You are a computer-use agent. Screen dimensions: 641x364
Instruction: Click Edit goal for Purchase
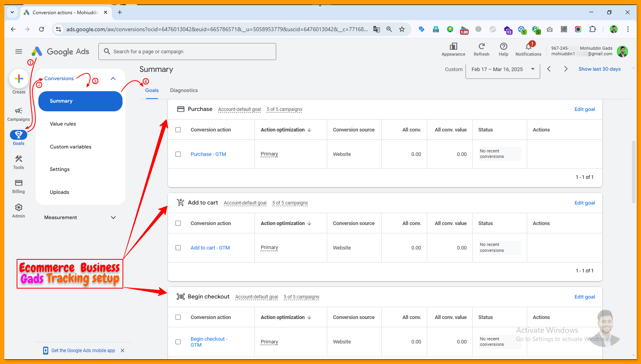(x=584, y=109)
